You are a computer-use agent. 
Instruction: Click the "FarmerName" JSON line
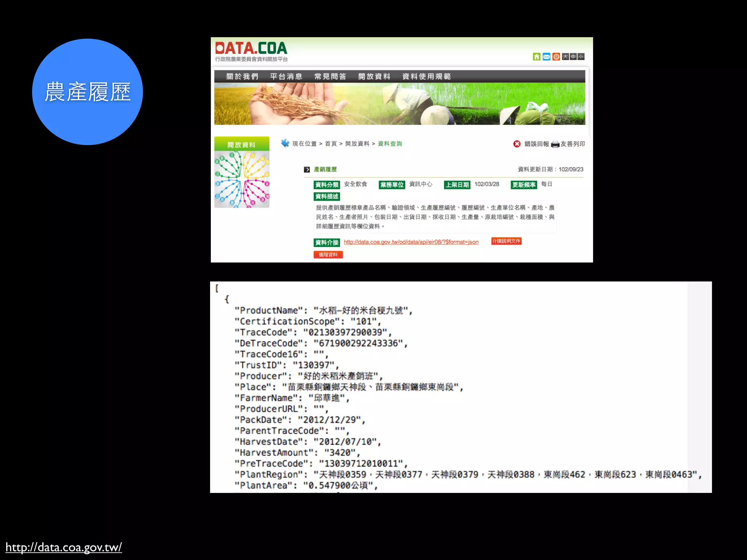coord(292,398)
